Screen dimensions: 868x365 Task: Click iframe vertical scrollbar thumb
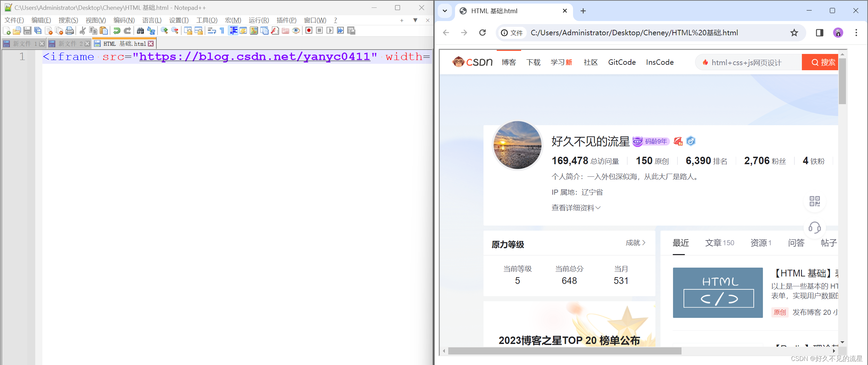pyautogui.click(x=842, y=81)
